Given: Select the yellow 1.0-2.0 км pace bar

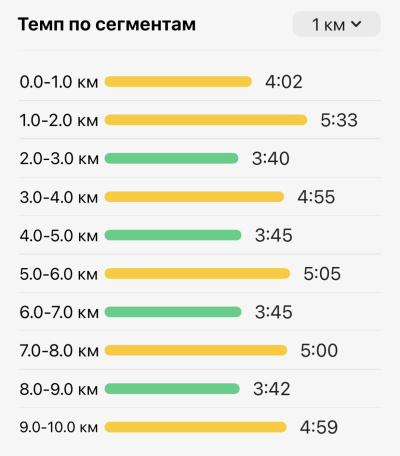Looking at the screenshot, I should click(206, 120).
